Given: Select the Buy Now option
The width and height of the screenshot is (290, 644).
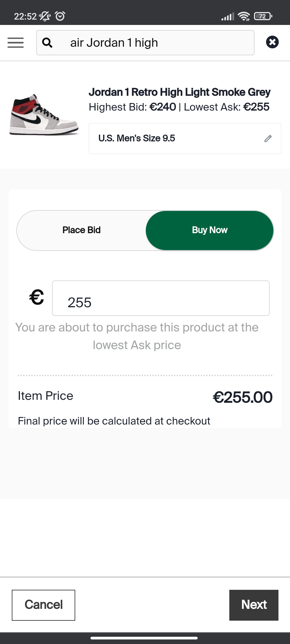Looking at the screenshot, I should coord(210,230).
